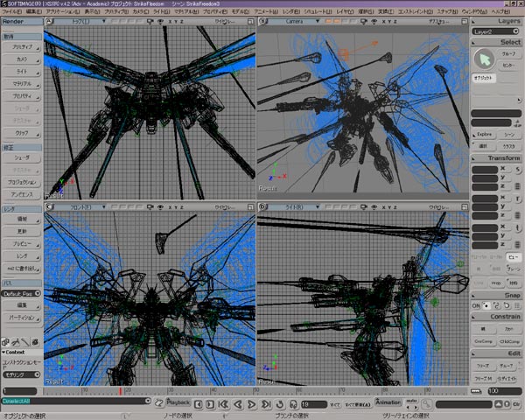Toggle grid snapping icon in Snap panel
Screen dimensions: 525x420
[x=517, y=305]
